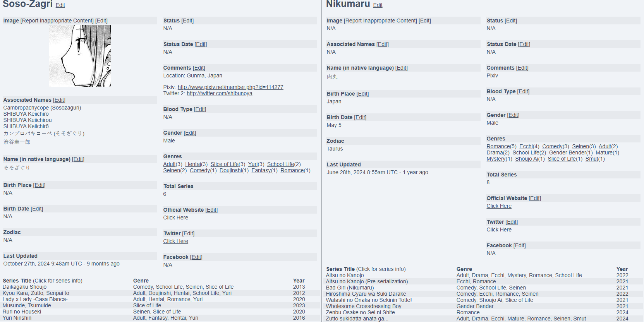644x322 pixels.
Task: Open Zenbu Osake no Sei ni Shite series
Action: 361,312
